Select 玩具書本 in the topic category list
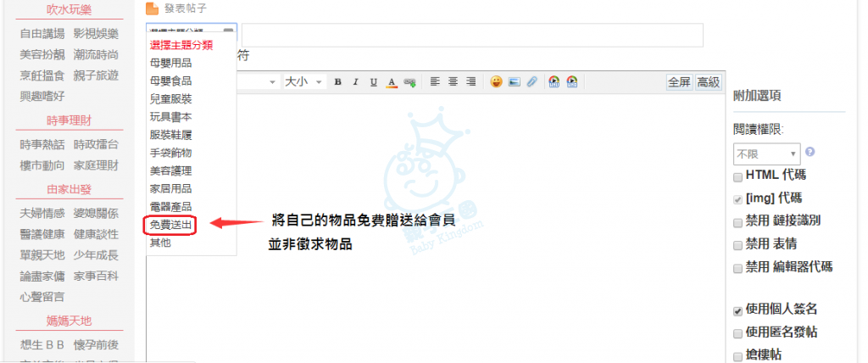Viewport: 868px width, 363px height. [171, 117]
